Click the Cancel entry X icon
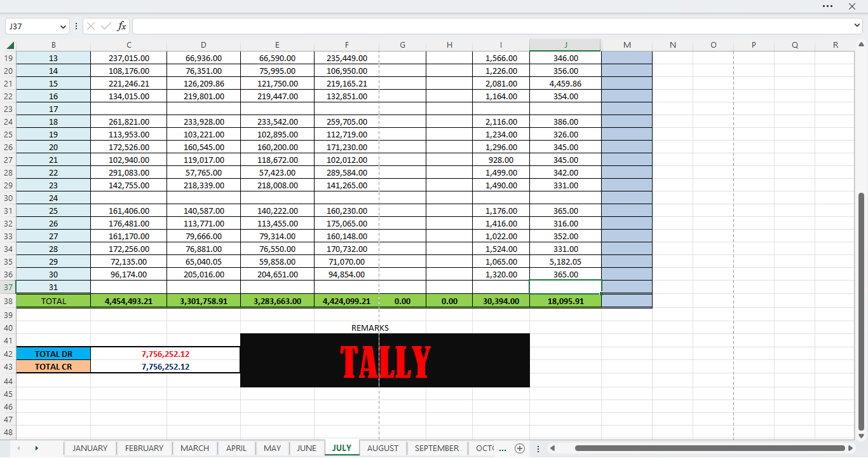The width and height of the screenshot is (868, 458). click(x=91, y=26)
